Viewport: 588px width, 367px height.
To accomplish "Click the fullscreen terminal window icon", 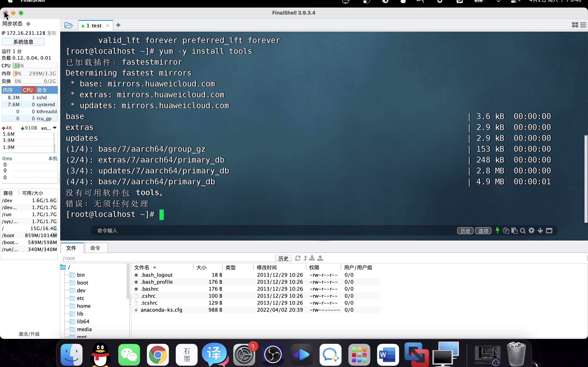I will tap(549, 231).
